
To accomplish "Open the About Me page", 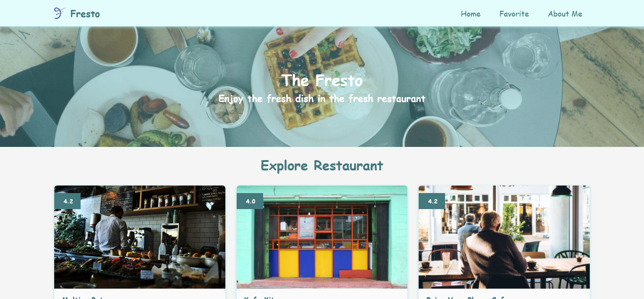I will tap(565, 14).
